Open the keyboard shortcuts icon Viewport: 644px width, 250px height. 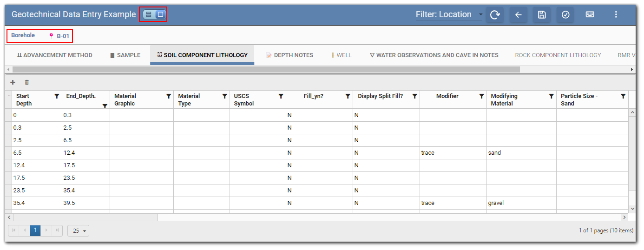coord(590,15)
